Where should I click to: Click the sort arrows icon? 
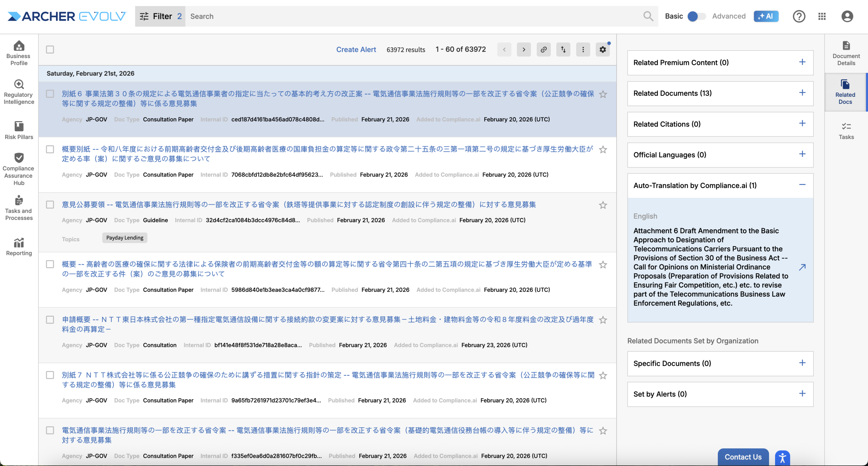563,50
